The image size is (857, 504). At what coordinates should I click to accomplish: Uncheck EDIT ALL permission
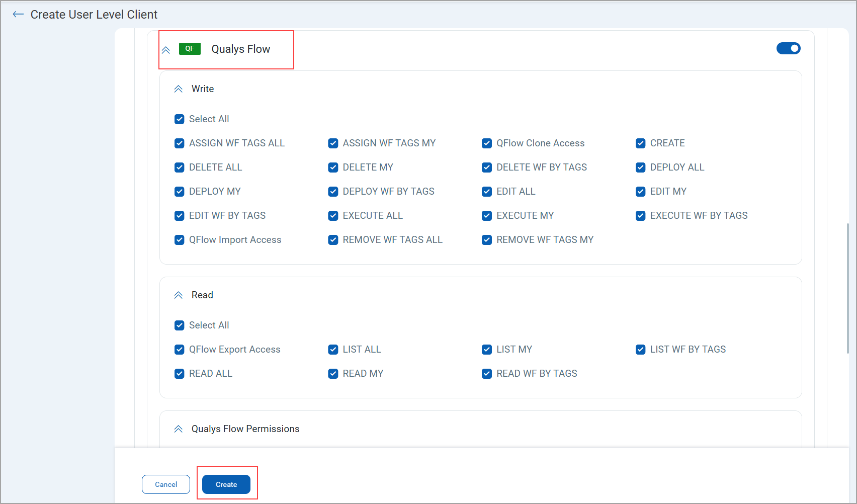[x=487, y=192]
